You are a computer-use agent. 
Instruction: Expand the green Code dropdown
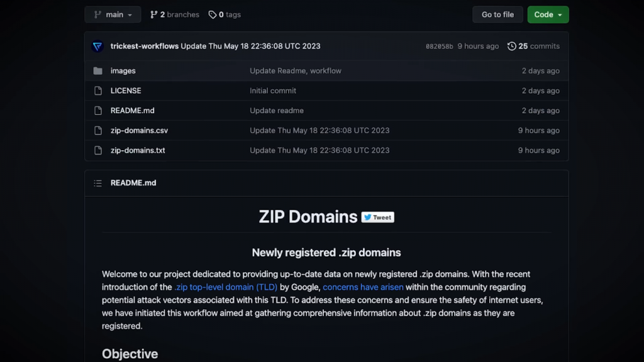(548, 14)
